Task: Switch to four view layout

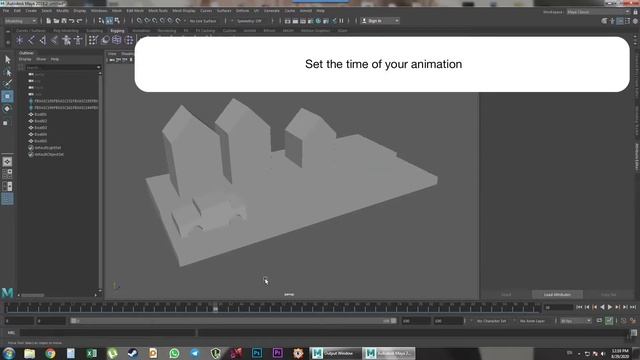Action: coord(7,174)
